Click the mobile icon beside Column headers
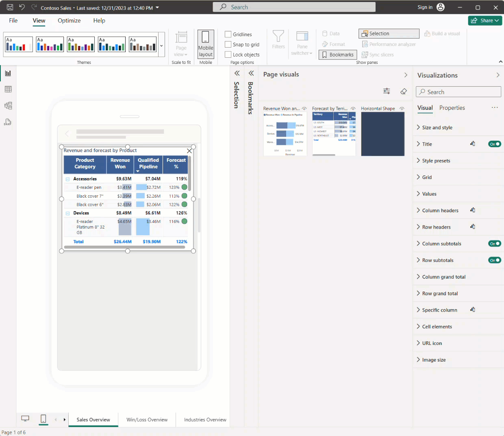Viewport: 504px width, 436px height. (x=473, y=210)
